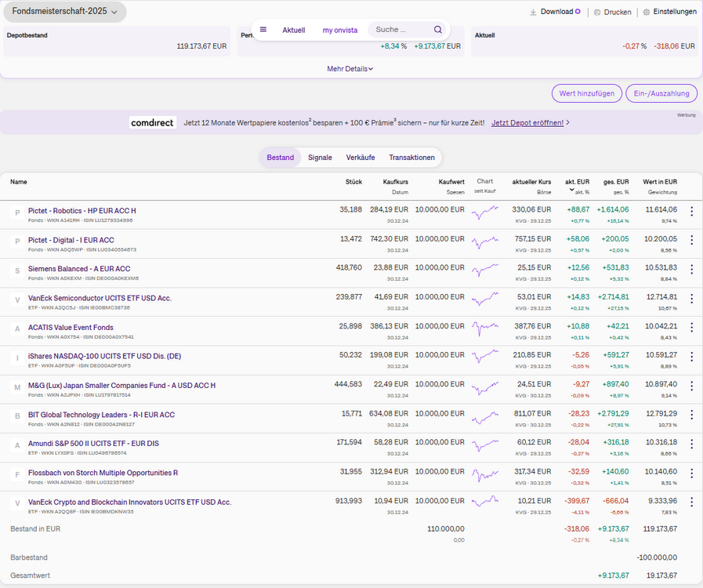Image resolution: width=703 pixels, height=588 pixels.
Task: Select the Verkäufe tab
Action: (360, 158)
